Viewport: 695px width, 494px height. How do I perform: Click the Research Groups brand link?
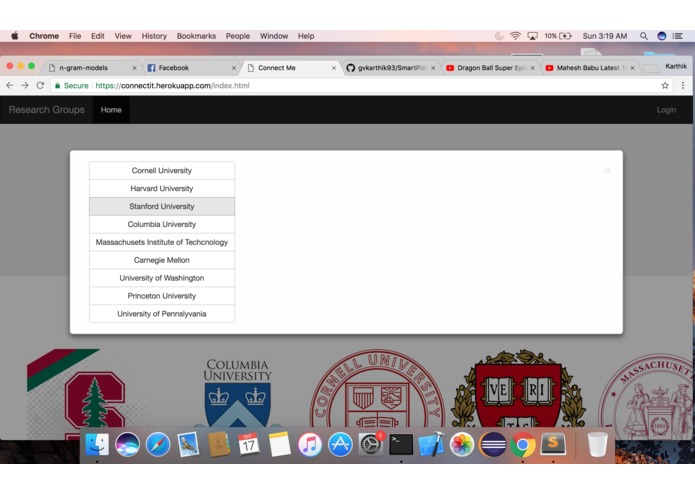coord(47,110)
